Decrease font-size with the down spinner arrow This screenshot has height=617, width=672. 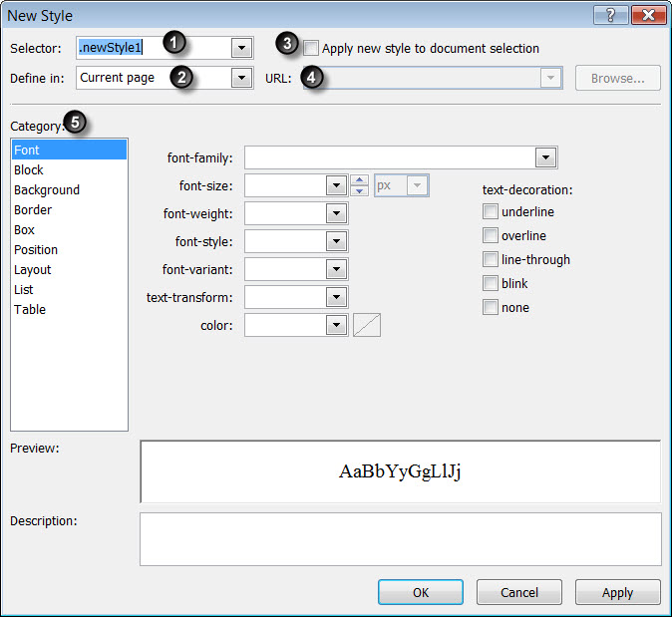tap(360, 190)
